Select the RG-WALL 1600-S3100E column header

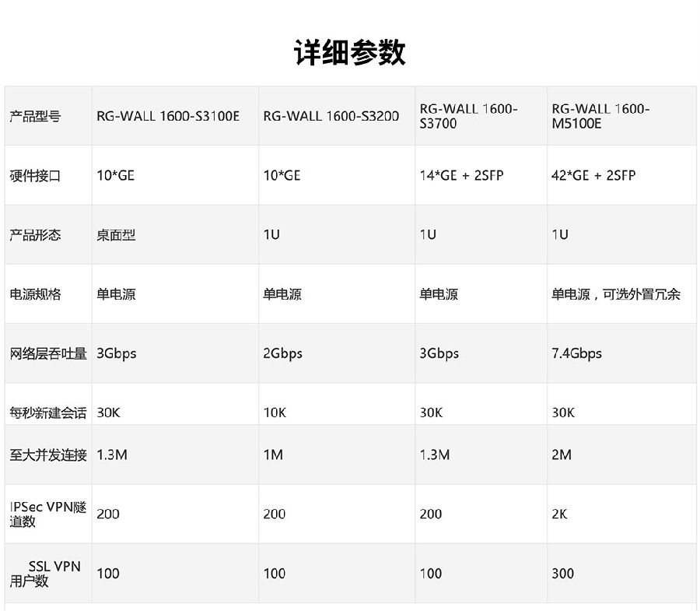tap(168, 116)
